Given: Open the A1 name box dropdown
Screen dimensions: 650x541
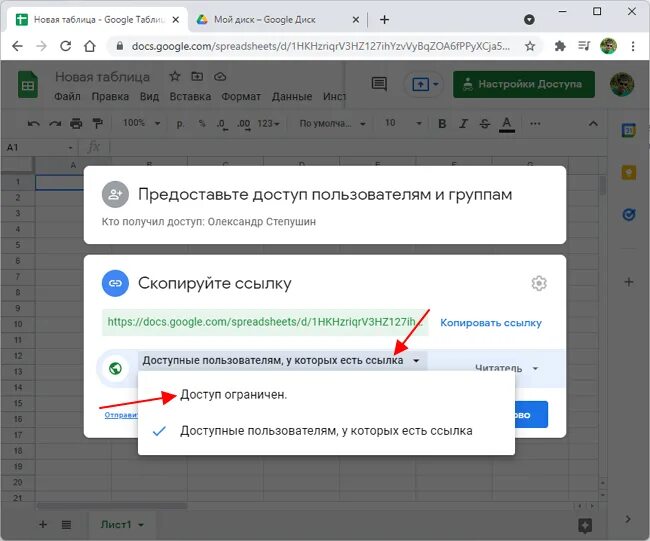Looking at the screenshot, I should coord(70,148).
